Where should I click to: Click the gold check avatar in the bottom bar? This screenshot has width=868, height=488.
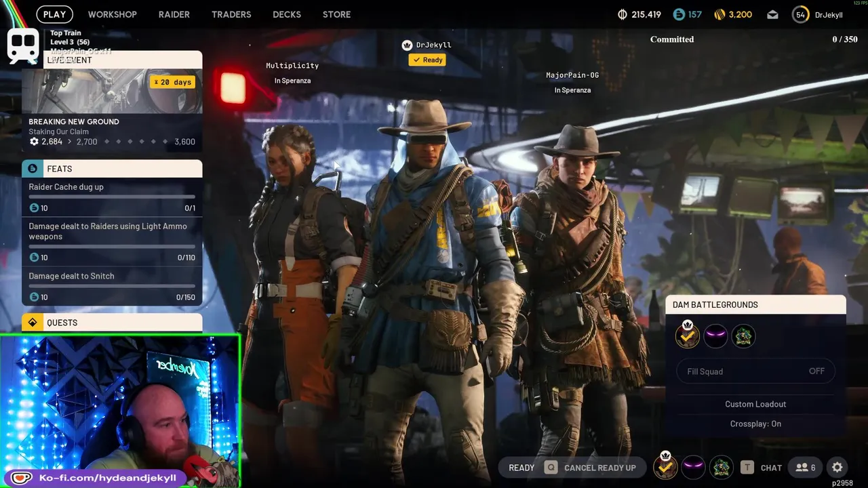(665, 466)
